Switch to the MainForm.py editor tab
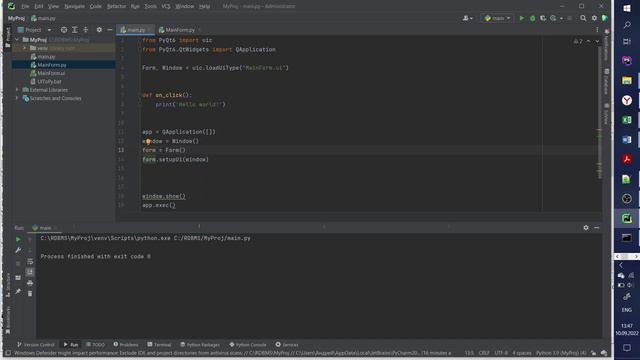This screenshot has height=360, width=640. tap(179, 30)
